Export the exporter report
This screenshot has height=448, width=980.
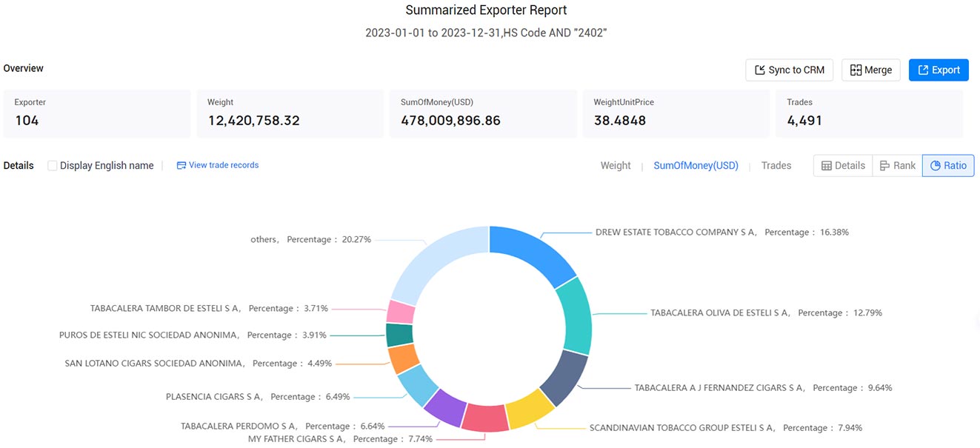(939, 70)
